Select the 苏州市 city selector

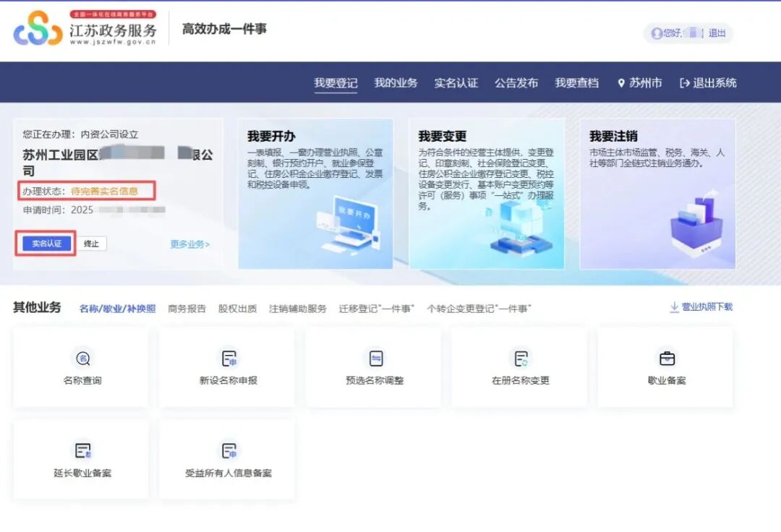(646, 83)
